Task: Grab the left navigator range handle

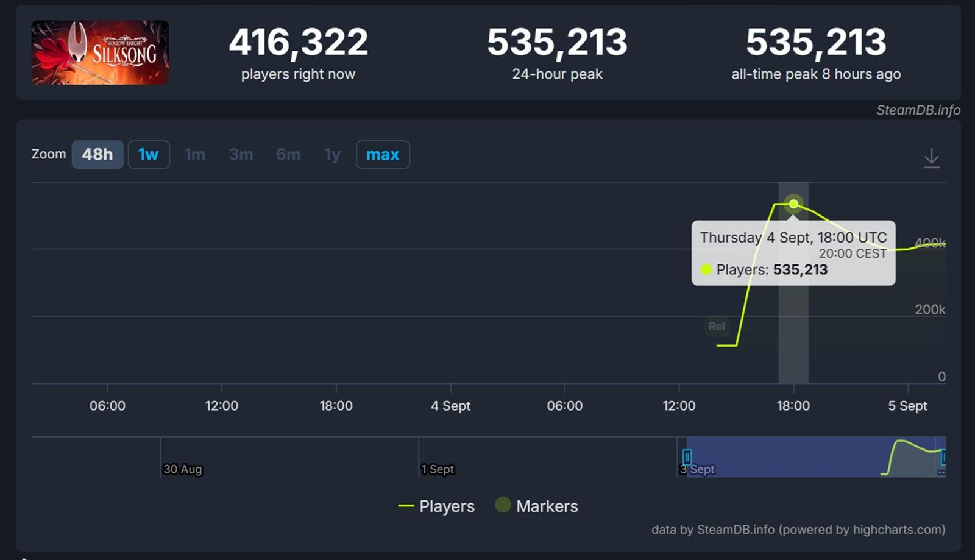Action: [687, 456]
